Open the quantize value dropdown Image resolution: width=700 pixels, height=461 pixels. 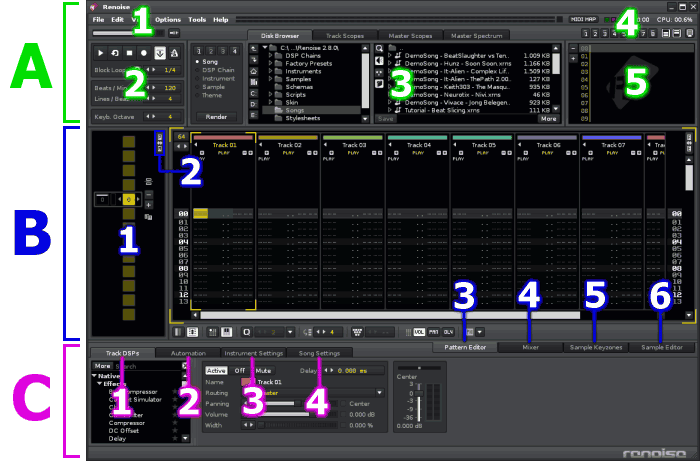290,332
